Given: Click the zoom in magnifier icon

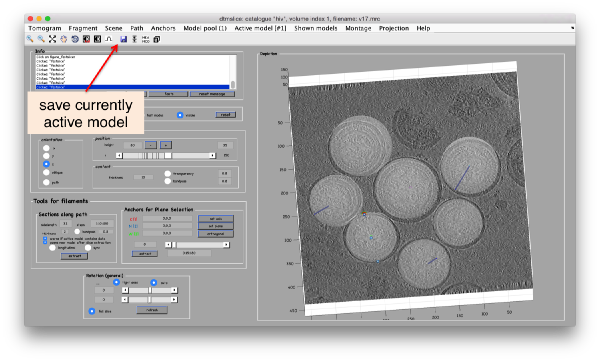Looking at the screenshot, I should [x=30, y=39].
